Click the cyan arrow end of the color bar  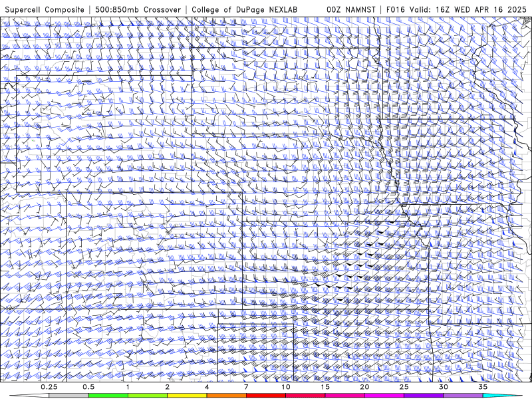click(503, 396)
